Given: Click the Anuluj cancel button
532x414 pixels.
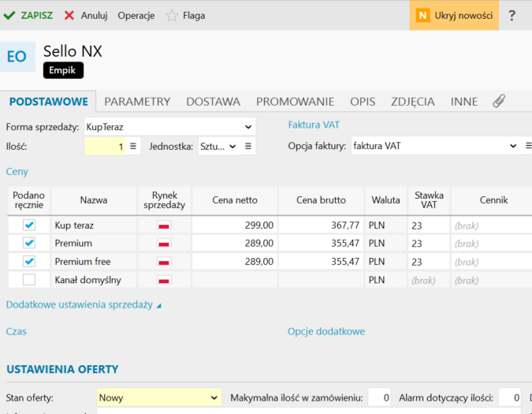Looking at the screenshot, I should [86, 16].
